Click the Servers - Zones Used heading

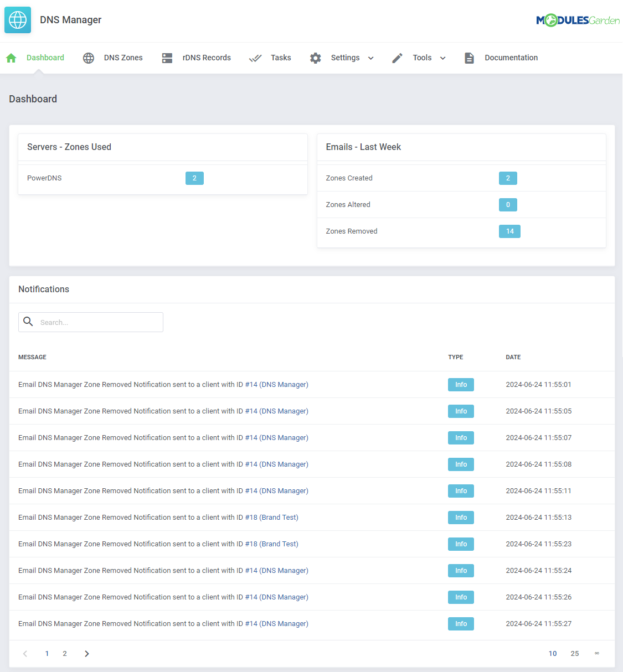[x=69, y=147]
